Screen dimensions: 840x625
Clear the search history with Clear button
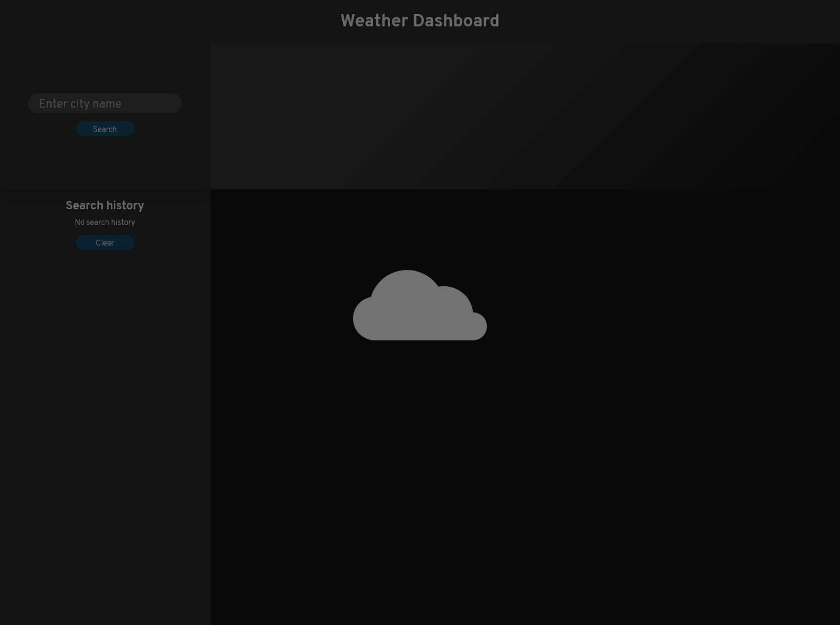(105, 243)
